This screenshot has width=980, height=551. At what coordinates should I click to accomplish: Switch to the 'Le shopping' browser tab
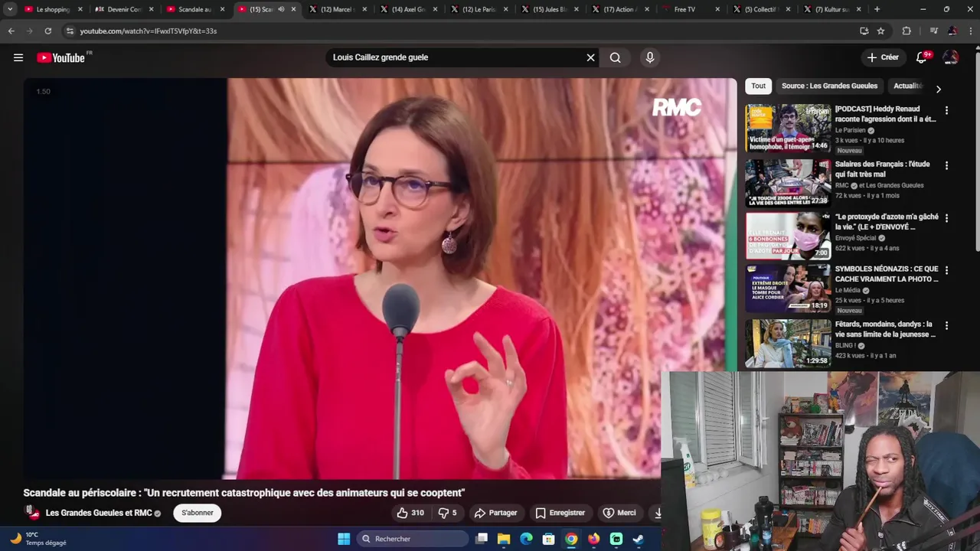point(52,9)
